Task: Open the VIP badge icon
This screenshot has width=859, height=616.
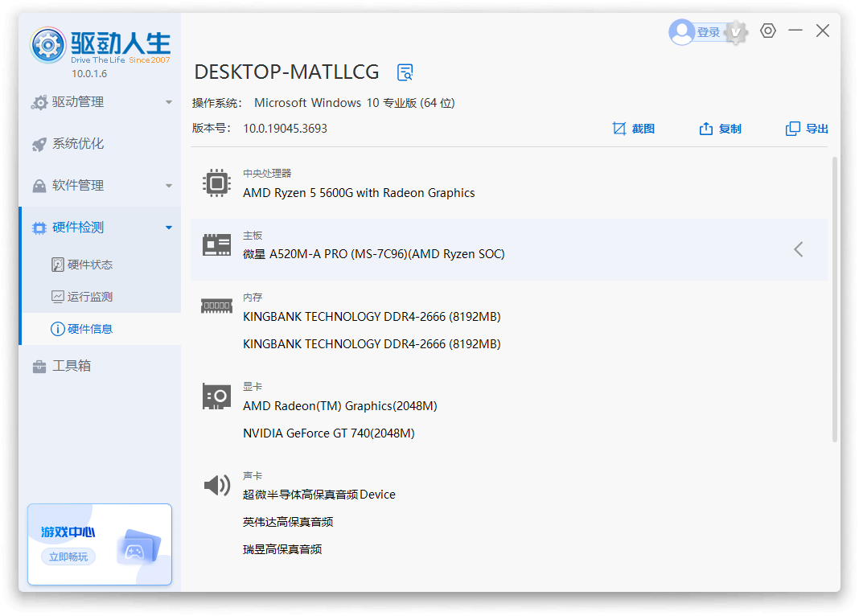Action: coord(736,32)
